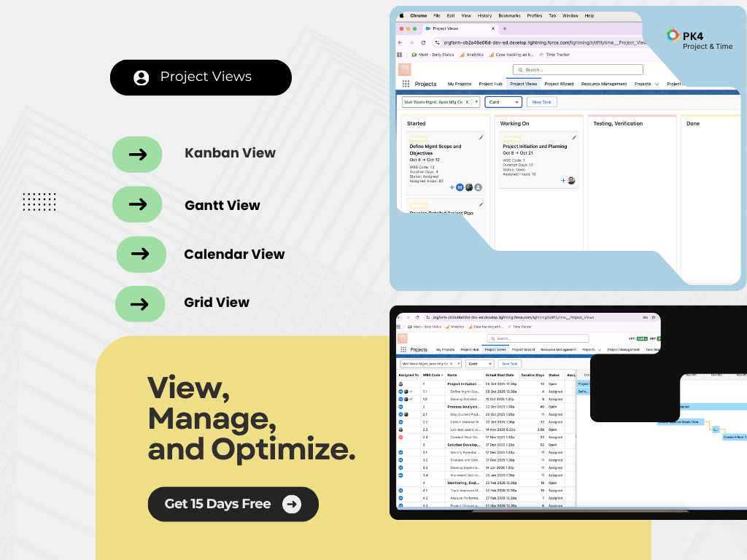Click the green arrow beside Gantt View
This screenshot has height=560, width=747.
pos(137,204)
